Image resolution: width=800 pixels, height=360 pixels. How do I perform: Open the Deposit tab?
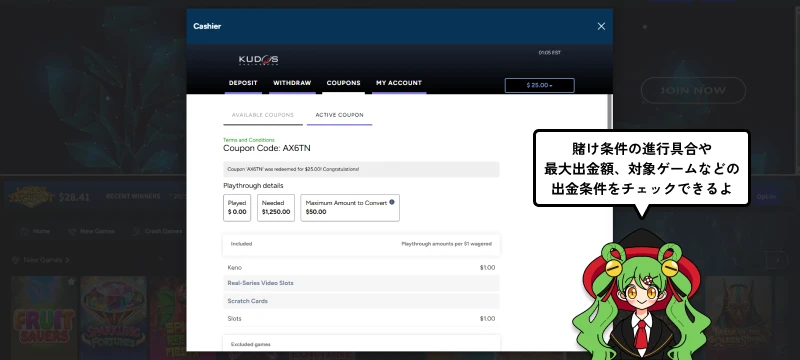click(243, 83)
